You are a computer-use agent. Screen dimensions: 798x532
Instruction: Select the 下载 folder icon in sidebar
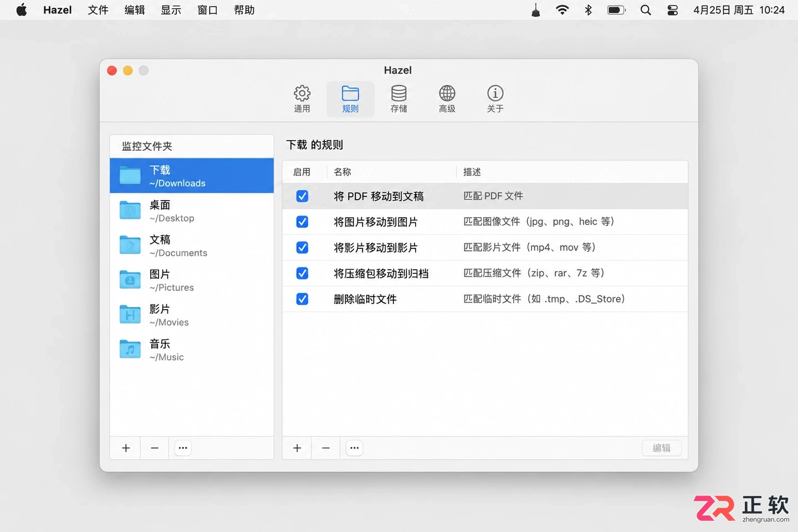[130, 175]
